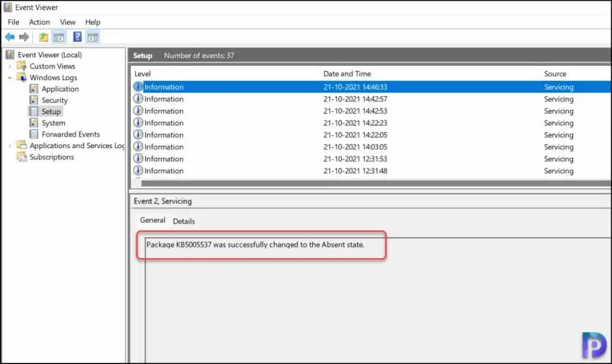Open Help via the question mark icon

tap(77, 36)
